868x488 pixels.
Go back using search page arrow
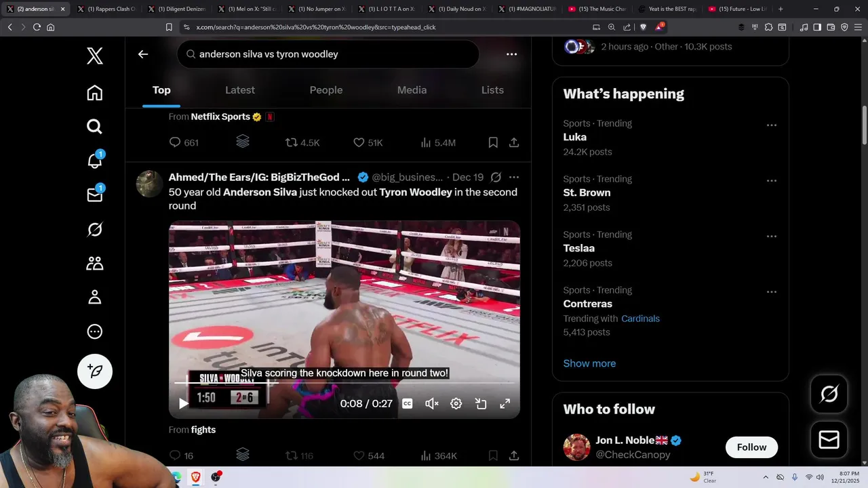143,54
